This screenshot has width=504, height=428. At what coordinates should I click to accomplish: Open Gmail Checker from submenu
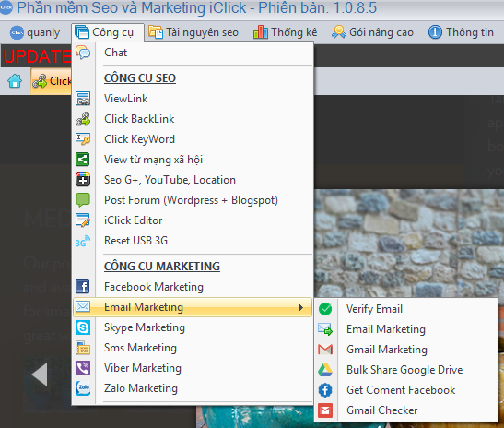coord(406,410)
